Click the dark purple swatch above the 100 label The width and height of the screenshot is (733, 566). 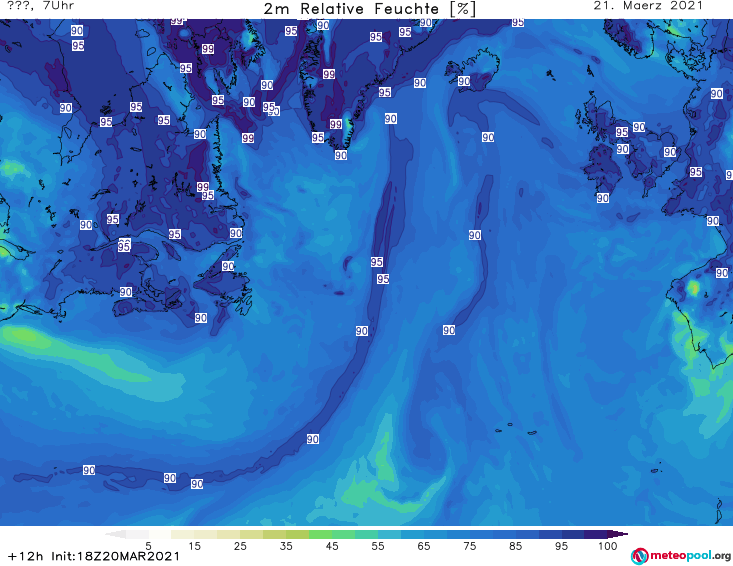(x=596, y=534)
